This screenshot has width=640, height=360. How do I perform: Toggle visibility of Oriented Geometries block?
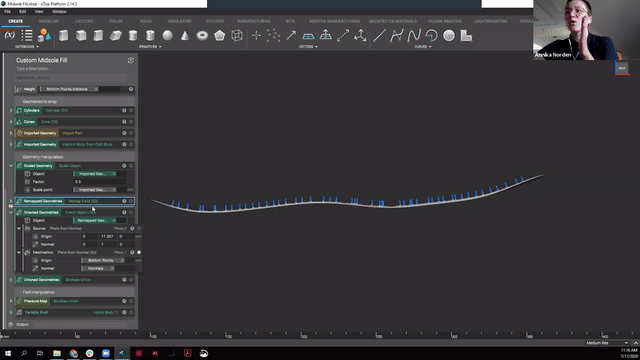point(131,212)
